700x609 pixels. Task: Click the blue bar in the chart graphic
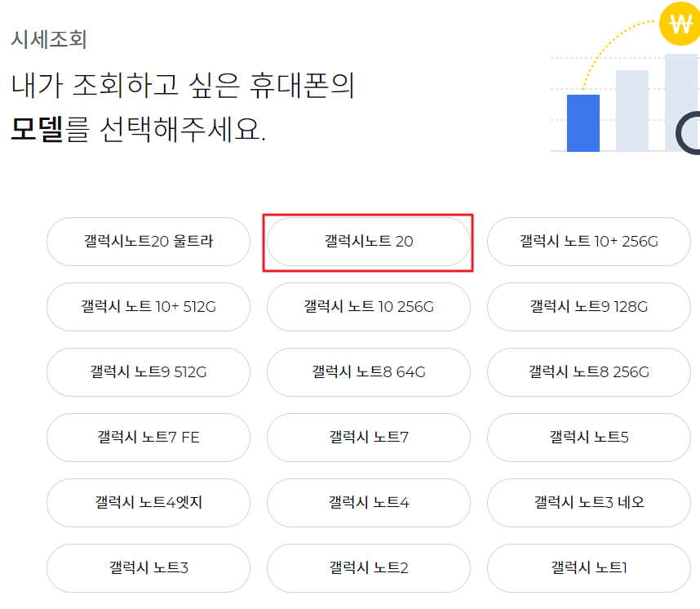coord(582,123)
